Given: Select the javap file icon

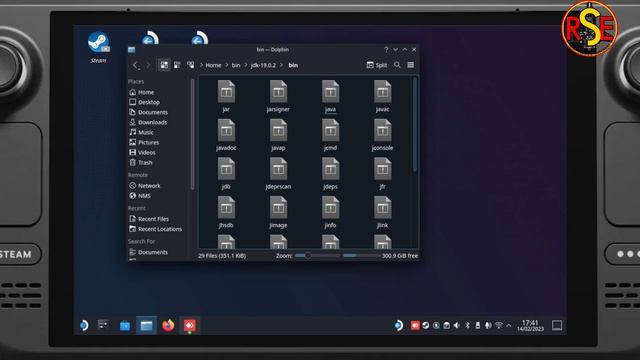Looking at the screenshot, I should (x=278, y=130).
